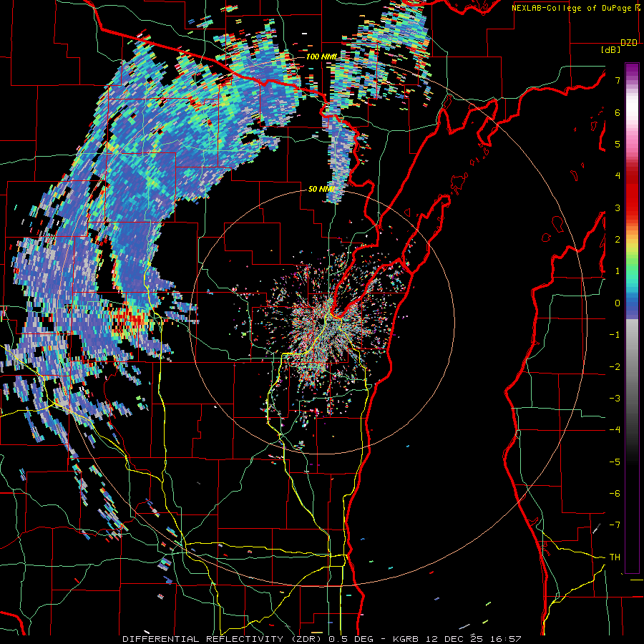The image size is (644, 644).
Task: Click the -5 dB scale label
Action: 615,462
